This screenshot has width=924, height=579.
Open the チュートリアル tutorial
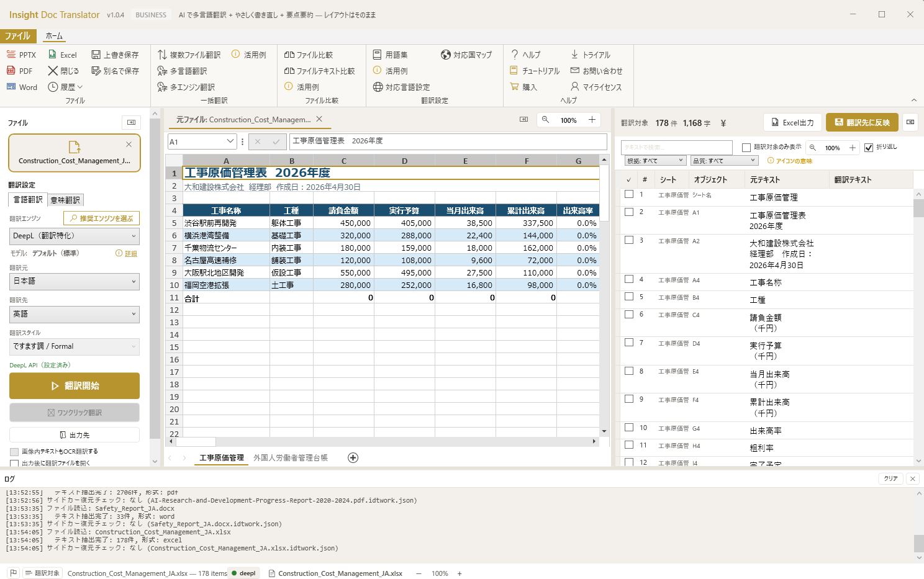[535, 71]
